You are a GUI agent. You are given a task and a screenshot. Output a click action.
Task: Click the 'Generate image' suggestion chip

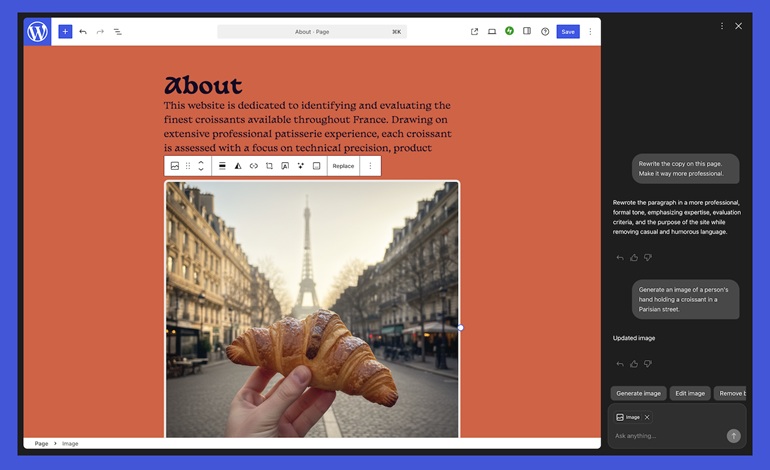coord(638,393)
